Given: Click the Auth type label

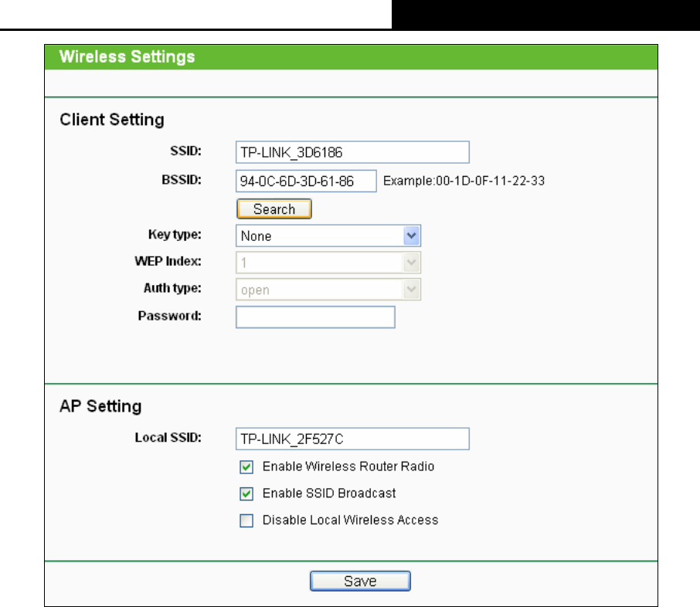Looking at the screenshot, I should tap(172, 288).
